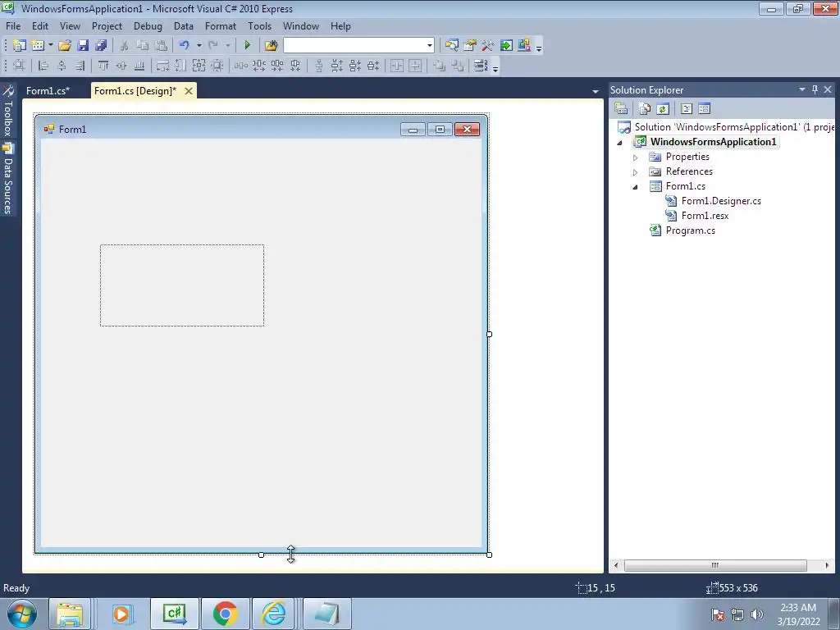The image size is (840, 630).
Task: Click Make Vertical Spacing Equal icon
Action: tap(319, 66)
